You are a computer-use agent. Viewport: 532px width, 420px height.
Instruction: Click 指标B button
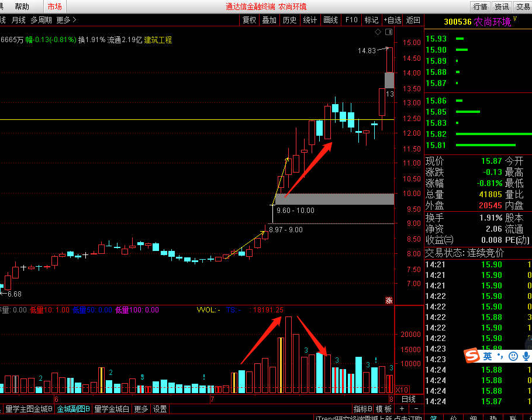click(362, 409)
